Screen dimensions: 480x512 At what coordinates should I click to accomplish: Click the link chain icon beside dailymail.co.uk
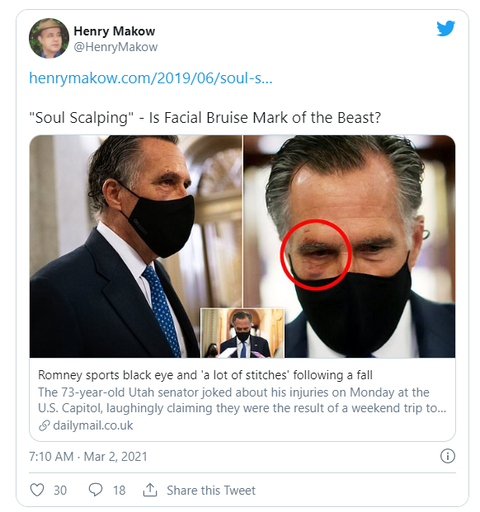[x=44, y=426]
